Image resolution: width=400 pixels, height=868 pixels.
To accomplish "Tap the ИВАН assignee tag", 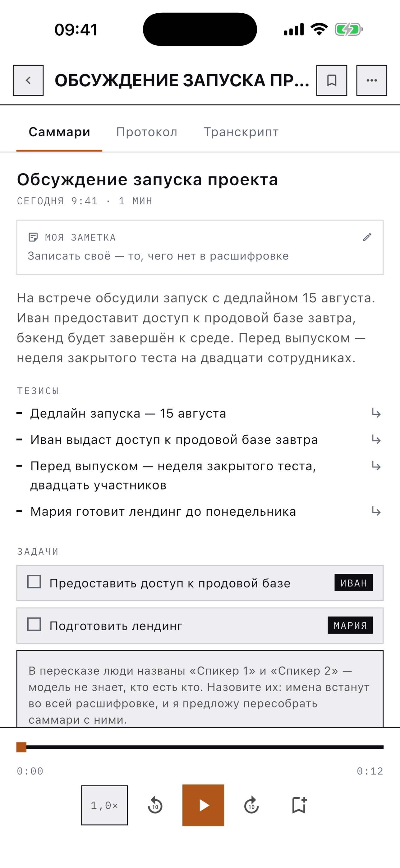I will 353,582.
